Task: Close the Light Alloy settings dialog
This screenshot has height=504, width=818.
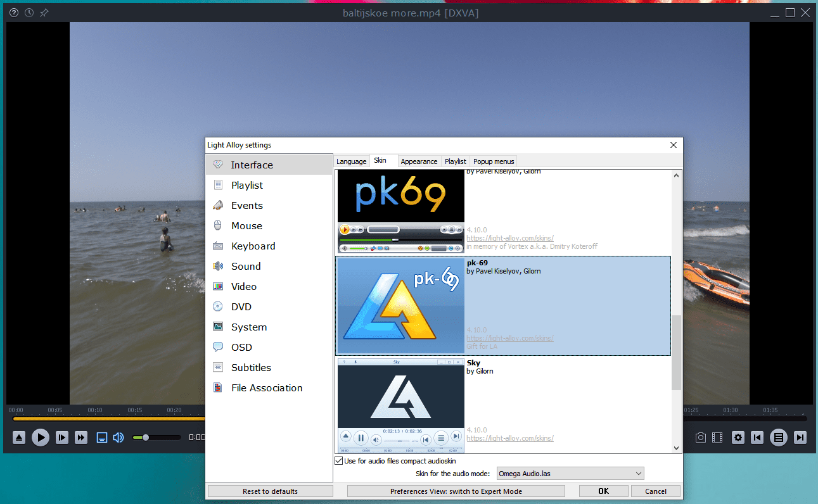Action: [674, 145]
